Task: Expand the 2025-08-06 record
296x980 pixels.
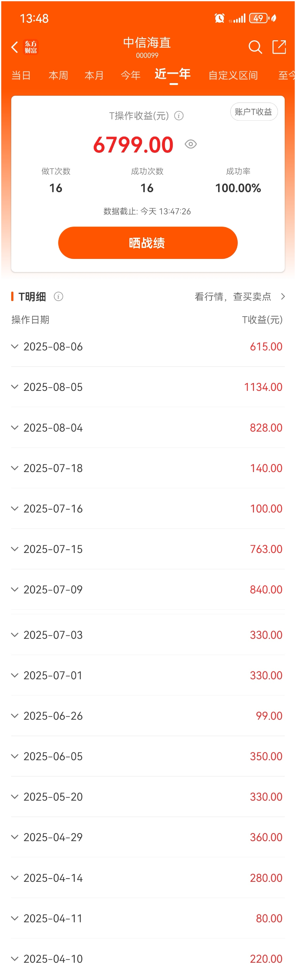Action: (148, 347)
